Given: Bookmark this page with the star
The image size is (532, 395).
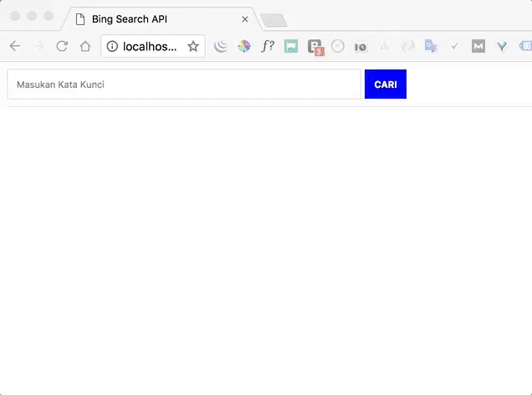Looking at the screenshot, I should coord(193,46).
